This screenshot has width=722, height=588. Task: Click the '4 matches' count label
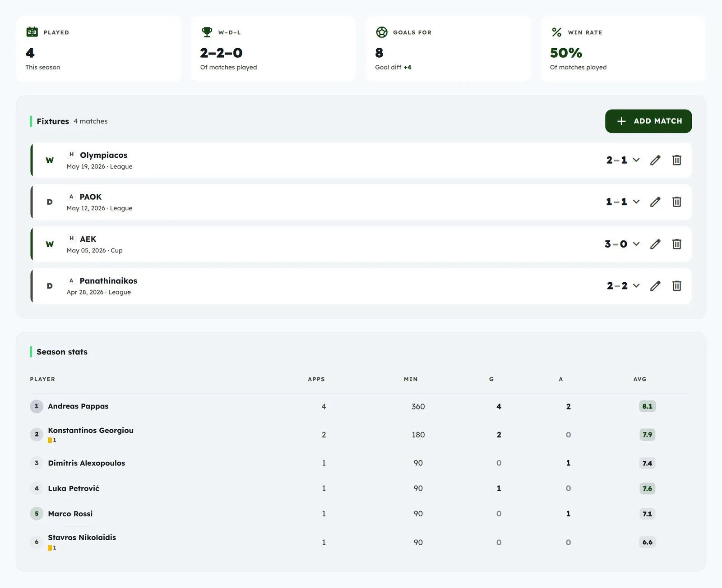coord(91,121)
